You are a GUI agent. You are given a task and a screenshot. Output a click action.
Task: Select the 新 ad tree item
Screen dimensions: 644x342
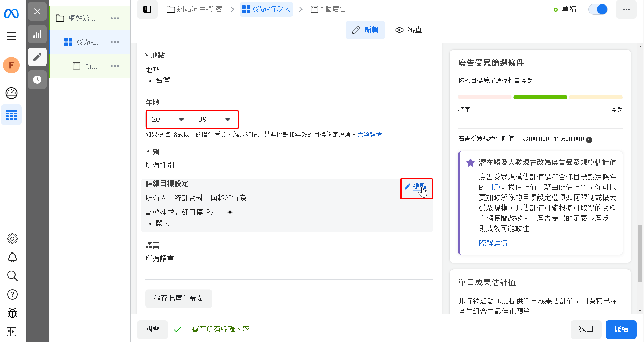pyautogui.click(x=90, y=66)
